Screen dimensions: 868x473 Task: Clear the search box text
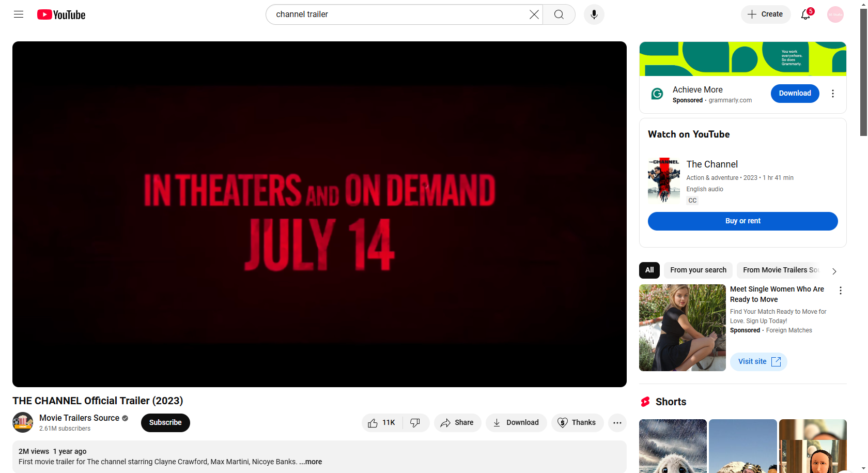pyautogui.click(x=534, y=14)
